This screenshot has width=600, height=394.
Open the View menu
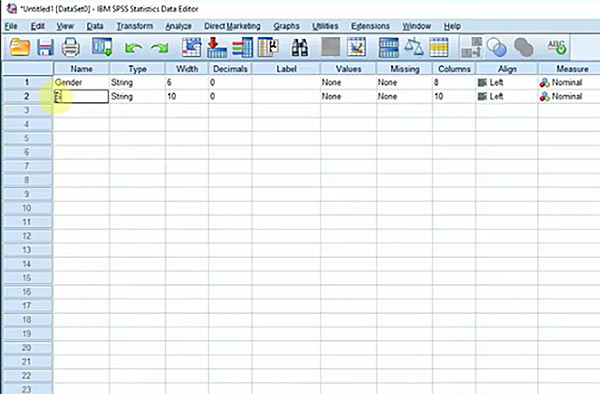pos(65,26)
